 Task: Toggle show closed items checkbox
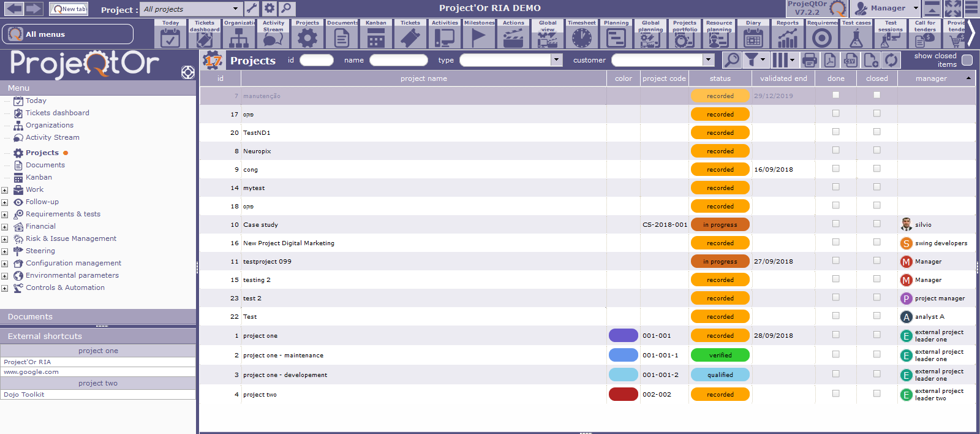[x=967, y=60]
